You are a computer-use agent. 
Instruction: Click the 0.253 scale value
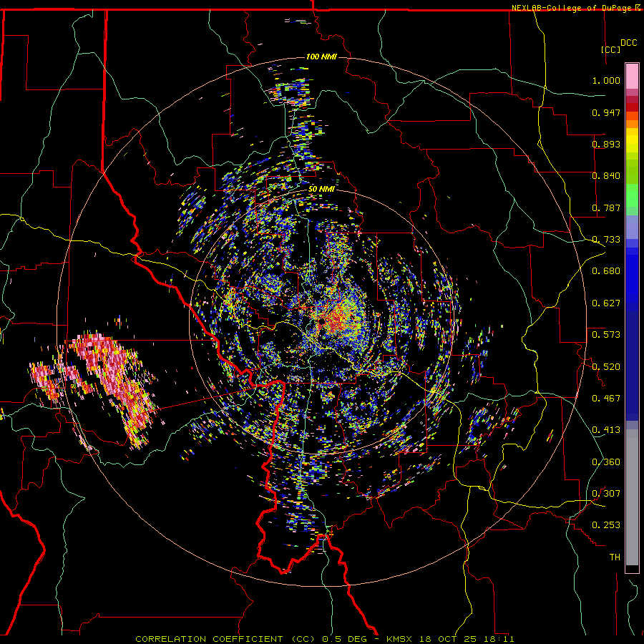pos(606,525)
